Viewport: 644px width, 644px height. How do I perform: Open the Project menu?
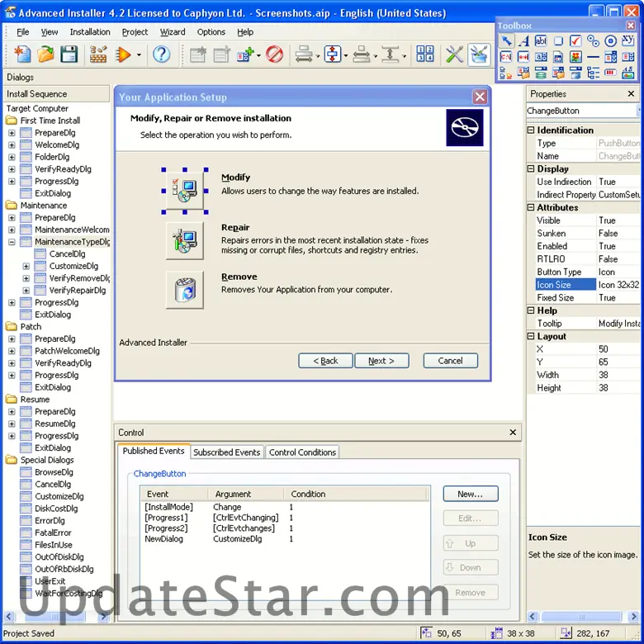135,32
